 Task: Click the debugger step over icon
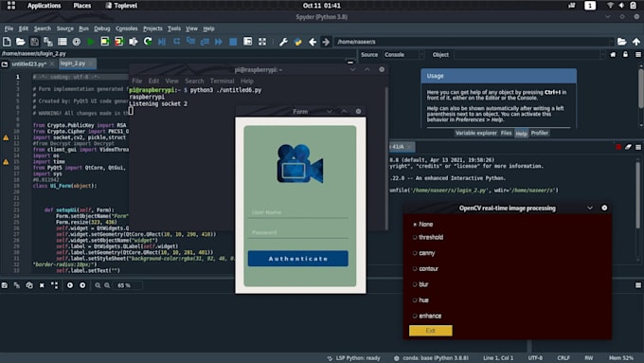coord(176,42)
